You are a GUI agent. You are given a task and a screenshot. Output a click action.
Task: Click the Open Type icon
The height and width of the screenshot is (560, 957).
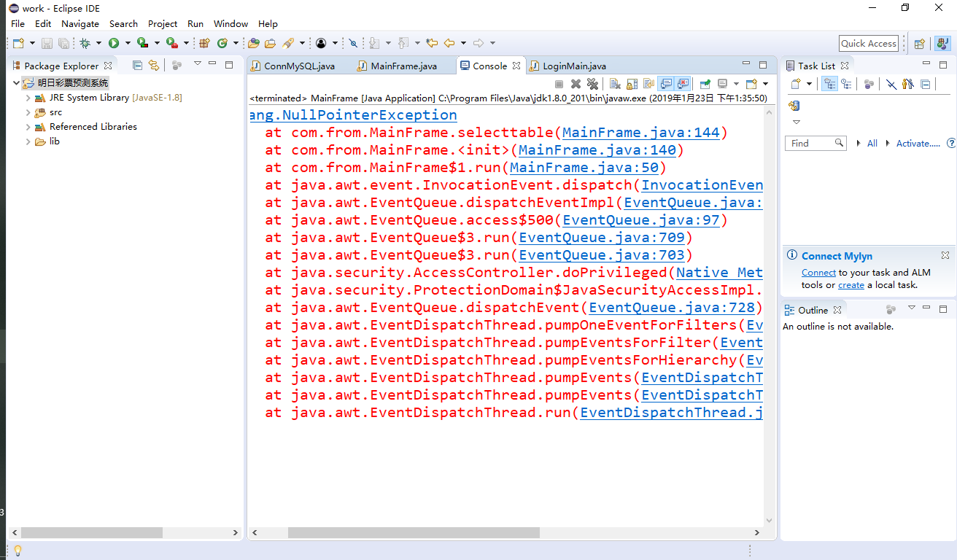point(254,43)
